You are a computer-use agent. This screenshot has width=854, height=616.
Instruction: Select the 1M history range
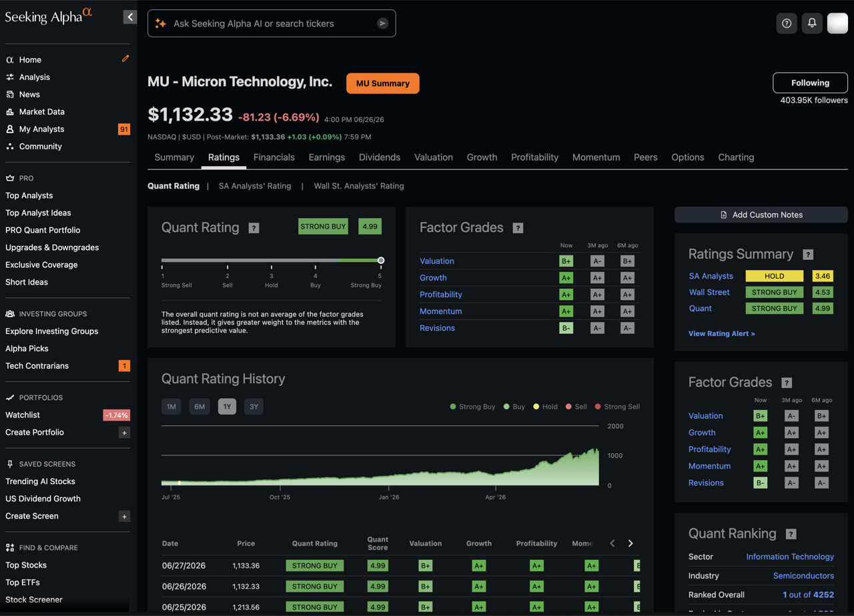pyautogui.click(x=171, y=407)
